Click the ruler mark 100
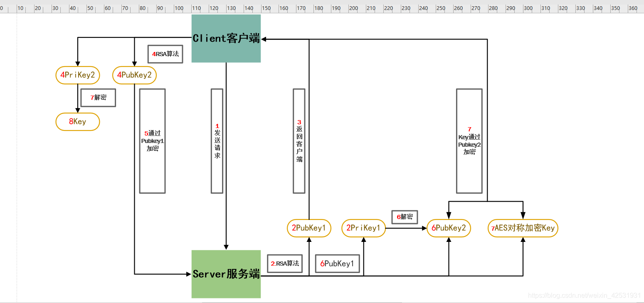 coord(179,8)
